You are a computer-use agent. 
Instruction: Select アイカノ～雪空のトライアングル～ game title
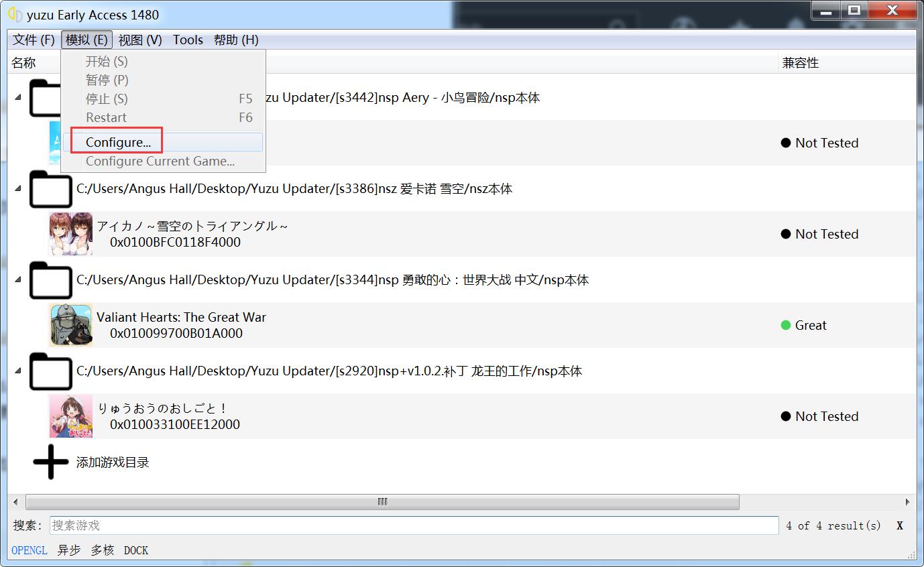[x=192, y=226]
